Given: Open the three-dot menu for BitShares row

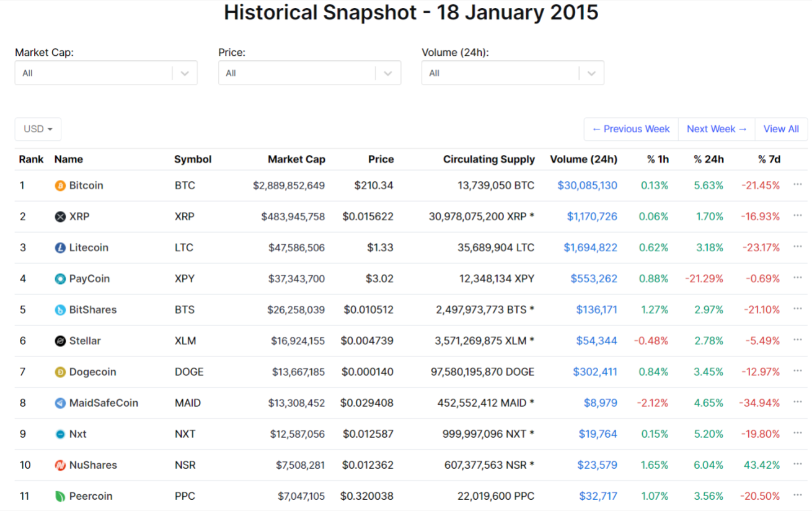Looking at the screenshot, I should [798, 308].
